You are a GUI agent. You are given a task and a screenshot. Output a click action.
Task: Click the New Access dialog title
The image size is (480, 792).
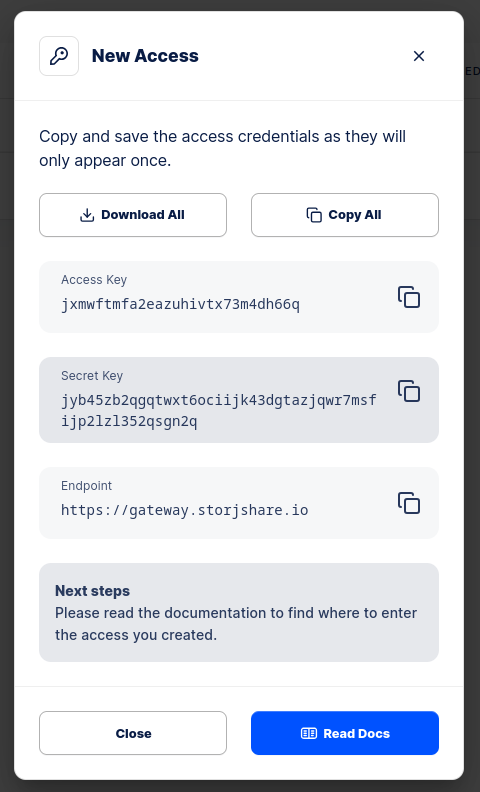click(x=145, y=56)
